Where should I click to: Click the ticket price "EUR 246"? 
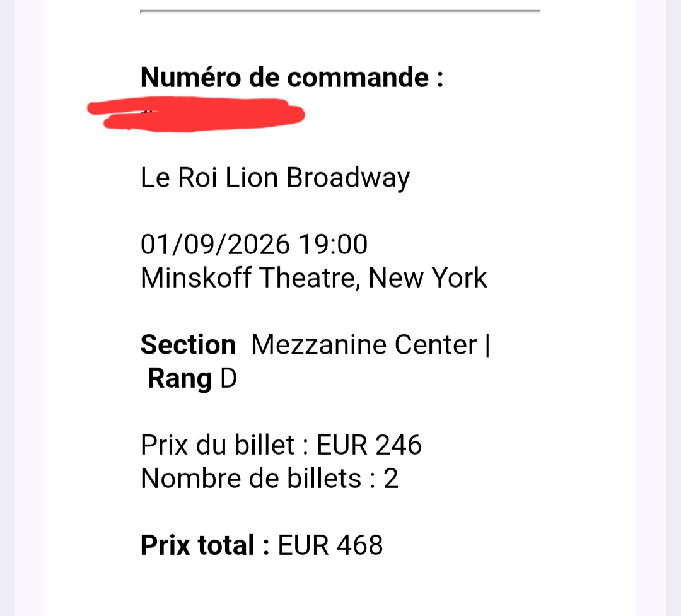(x=369, y=445)
